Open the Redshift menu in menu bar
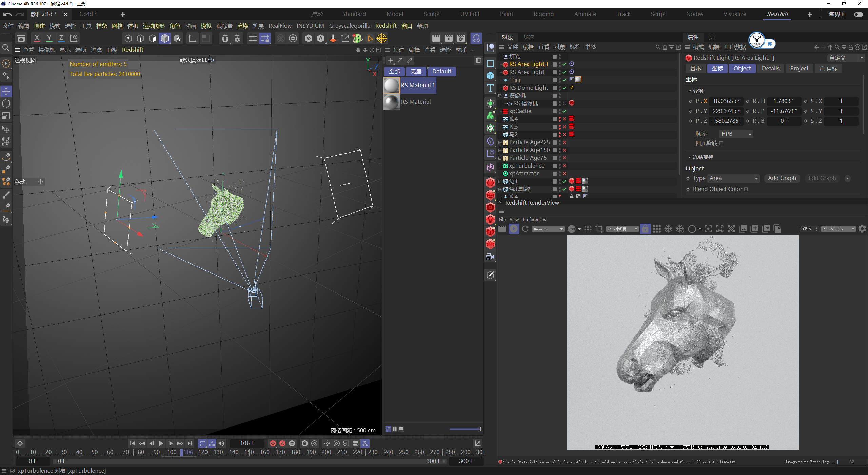Screen dimensions: 868x475 [386, 26]
